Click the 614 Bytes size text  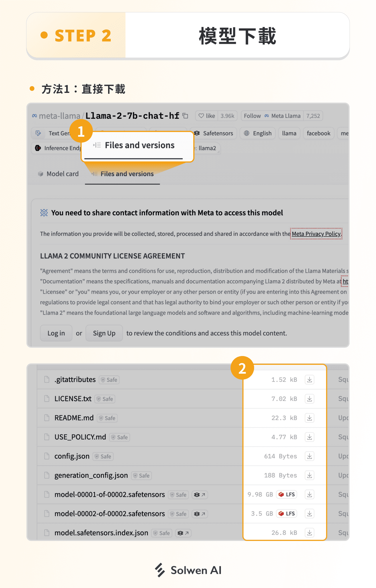281,456
